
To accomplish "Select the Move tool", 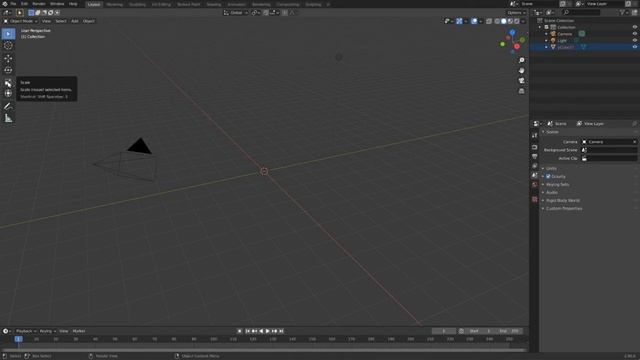I will pos(8,59).
